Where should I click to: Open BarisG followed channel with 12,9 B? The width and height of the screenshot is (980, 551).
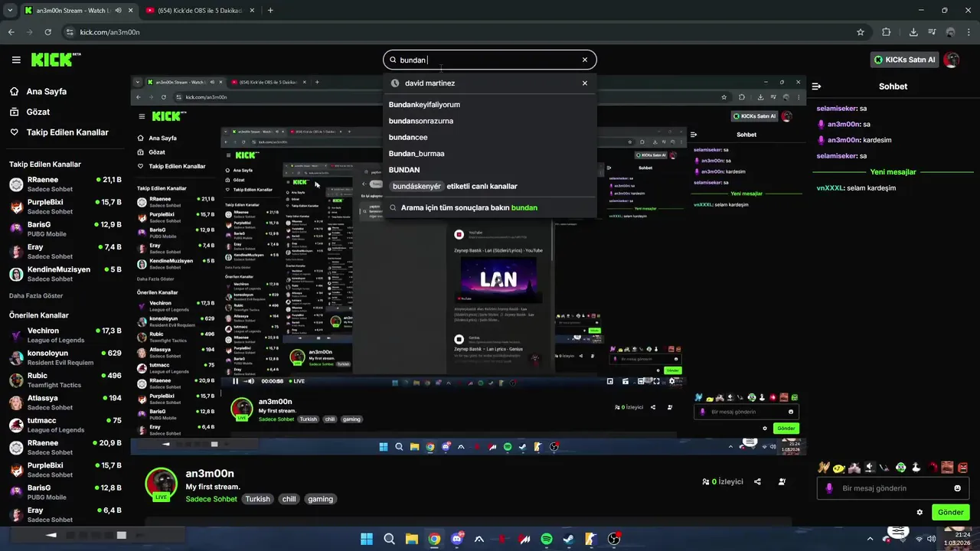click(65, 229)
